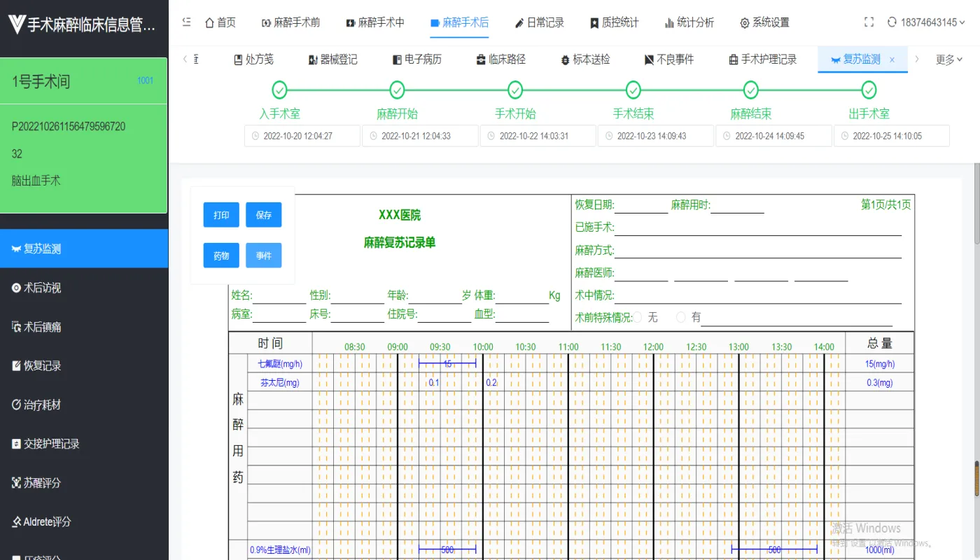
Task: Open 出手术室 time picker 2022-10-25 14:10:05
Action: coord(892,136)
